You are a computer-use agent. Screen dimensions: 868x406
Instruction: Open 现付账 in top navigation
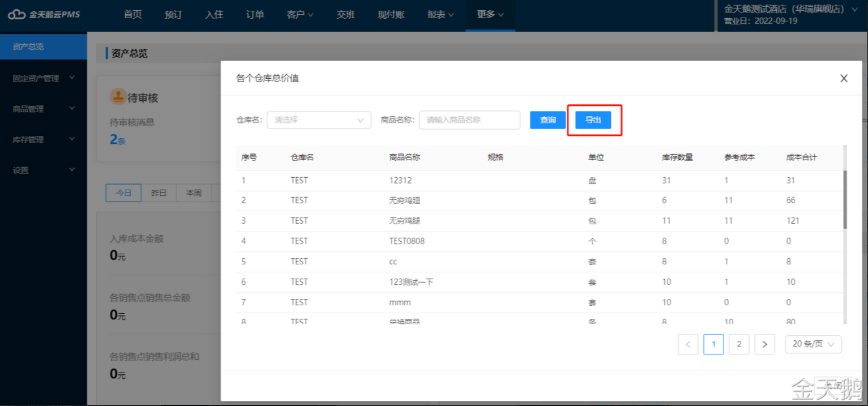coord(391,15)
